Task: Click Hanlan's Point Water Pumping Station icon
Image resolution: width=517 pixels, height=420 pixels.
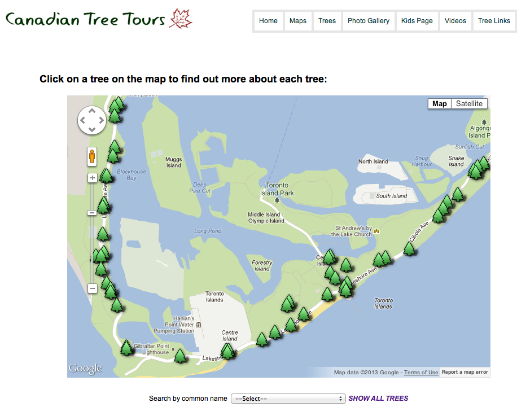Action: [199, 325]
